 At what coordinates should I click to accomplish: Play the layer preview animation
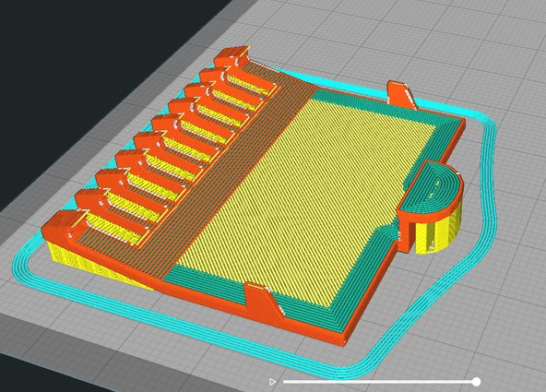(x=272, y=382)
